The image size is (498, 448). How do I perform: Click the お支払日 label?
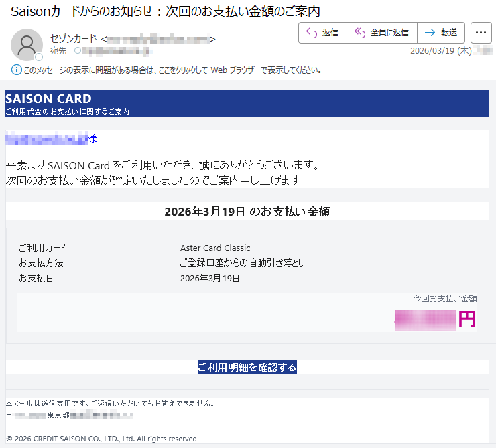click(36, 279)
